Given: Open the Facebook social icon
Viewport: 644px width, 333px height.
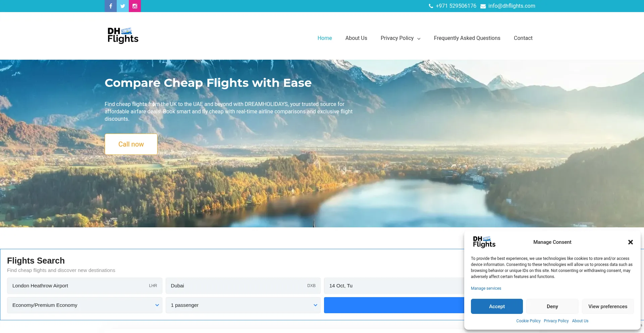Looking at the screenshot, I should 111,6.
